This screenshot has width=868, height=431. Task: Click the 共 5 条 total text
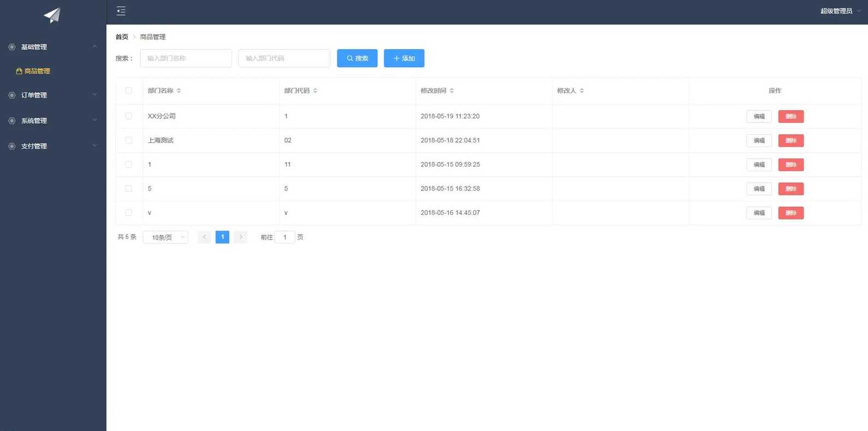[127, 237]
